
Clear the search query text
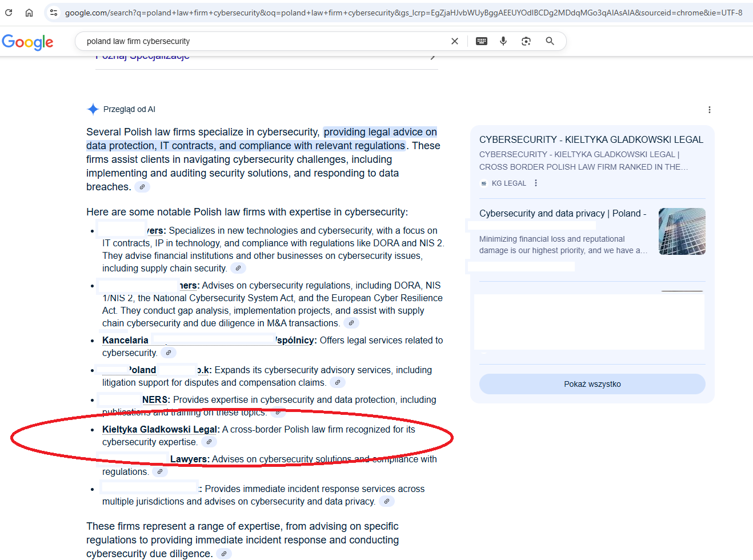click(x=455, y=41)
